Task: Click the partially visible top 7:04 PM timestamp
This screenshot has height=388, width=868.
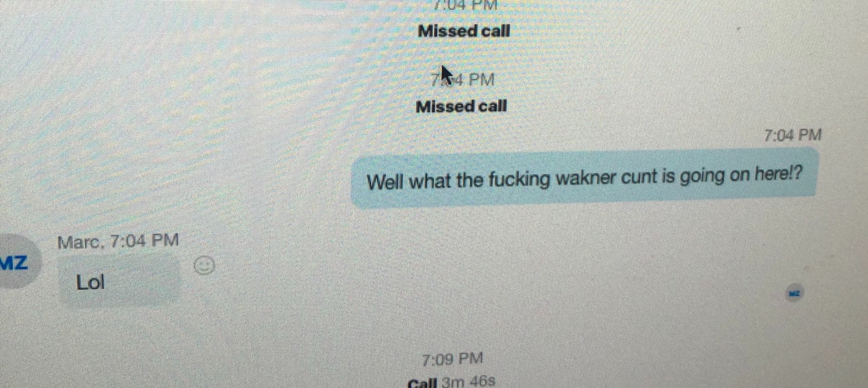Action: (464, 5)
